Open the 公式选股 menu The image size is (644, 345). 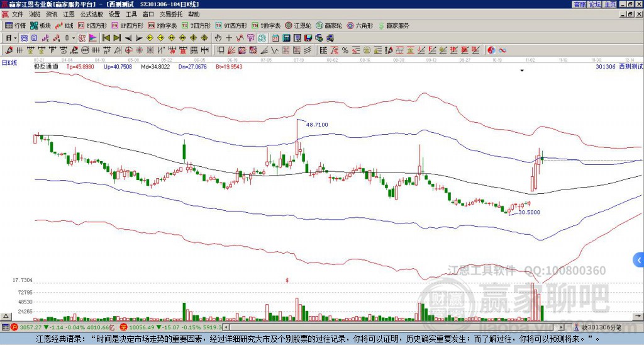click(92, 14)
